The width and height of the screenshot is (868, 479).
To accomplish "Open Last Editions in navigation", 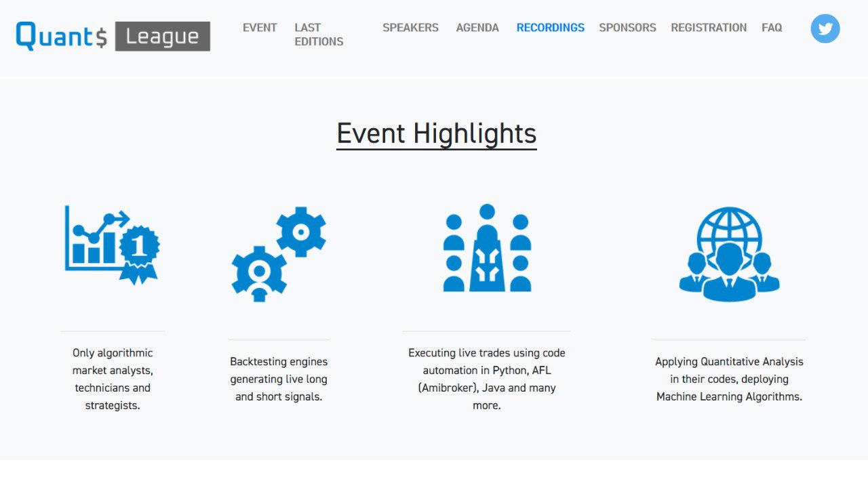I will click(318, 35).
